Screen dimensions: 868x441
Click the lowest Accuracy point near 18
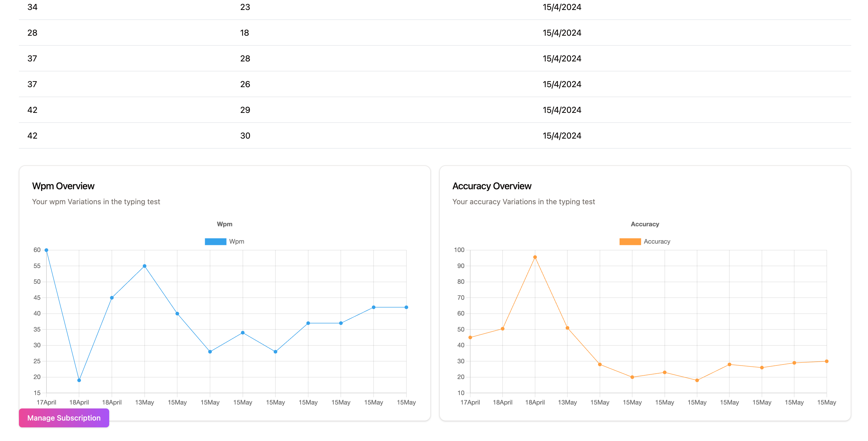[697, 380]
